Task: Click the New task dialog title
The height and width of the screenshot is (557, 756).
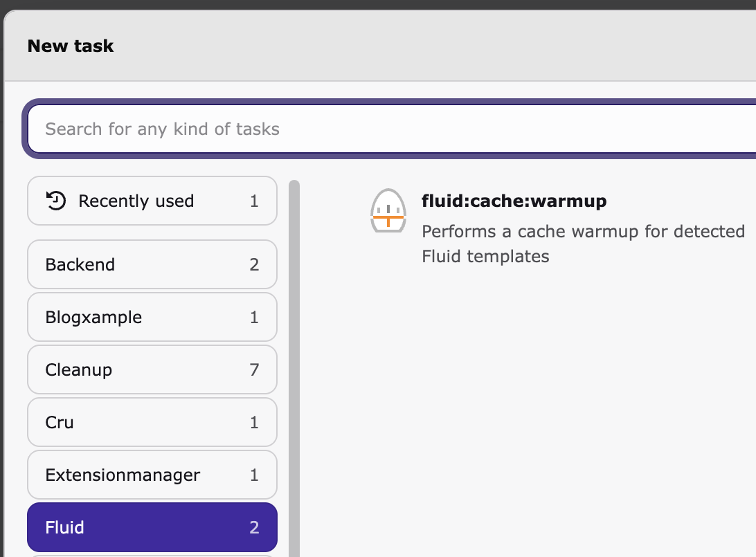Action: (x=70, y=46)
